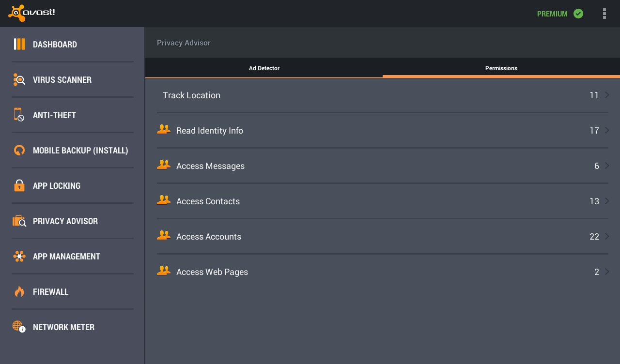Screen dimensions: 620x364
Task: Click people icon beside Access Contacts
Action: click(164, 200)
